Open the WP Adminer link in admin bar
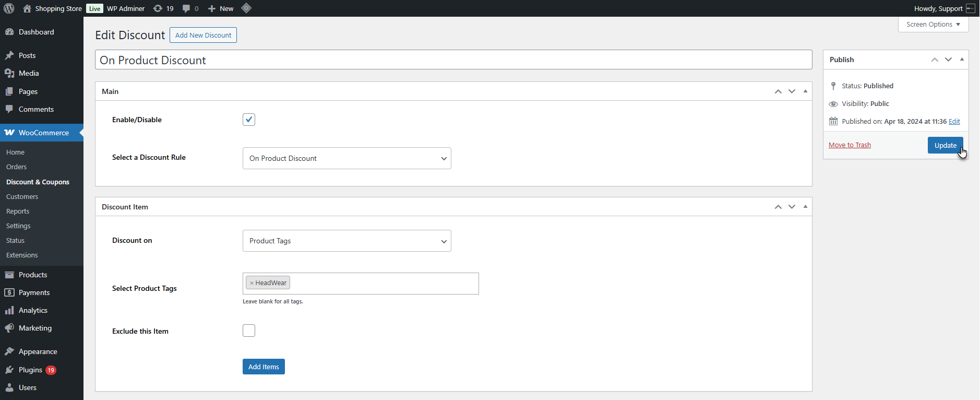Screen dimensions: 980x400 pos(126,8)
